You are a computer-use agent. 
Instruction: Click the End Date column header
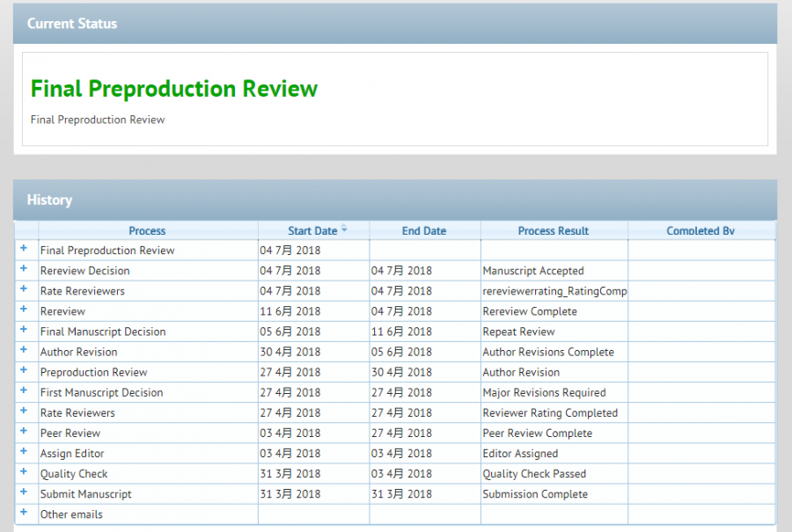(x=424, y=230)
